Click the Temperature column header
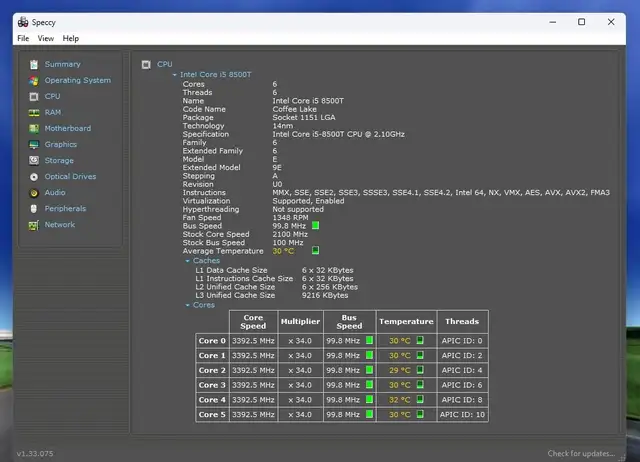This screenshot has height=462, width=640. coord(406,322)
